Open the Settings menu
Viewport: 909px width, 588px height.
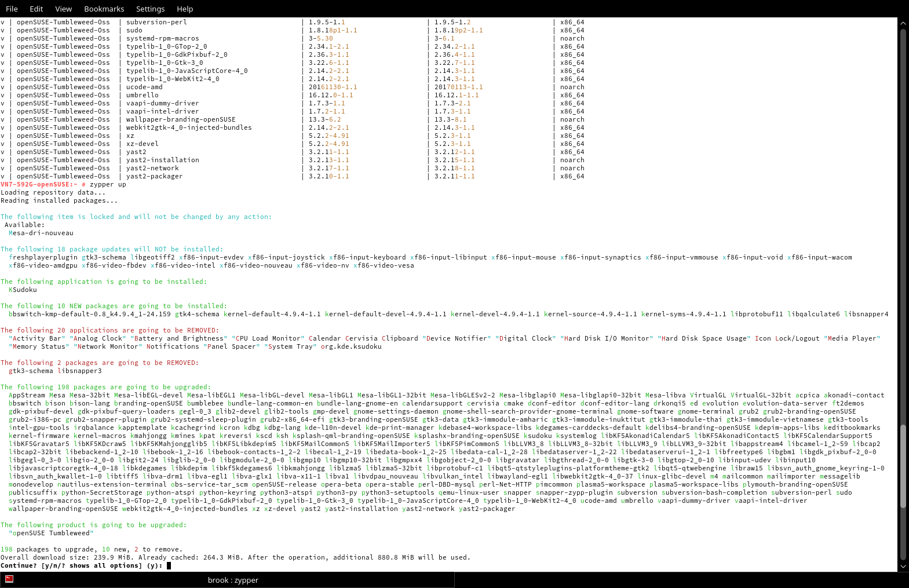tap(150, 9)
